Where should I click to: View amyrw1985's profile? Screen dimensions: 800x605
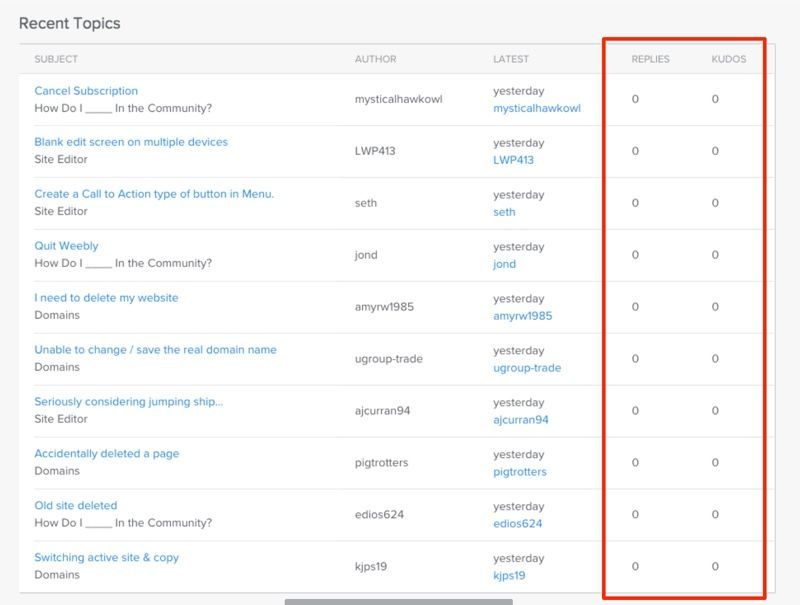tap(519, 315)
